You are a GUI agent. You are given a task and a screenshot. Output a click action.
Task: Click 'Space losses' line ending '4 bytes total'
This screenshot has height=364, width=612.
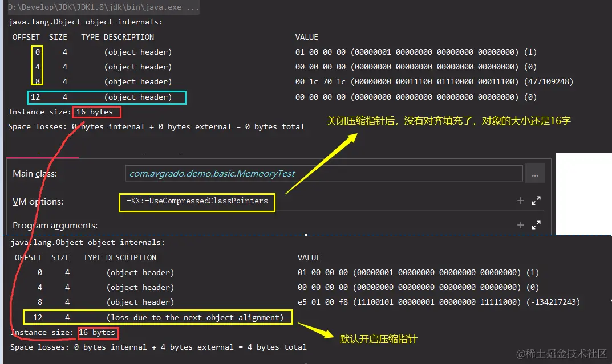click(x=159, y=347)
